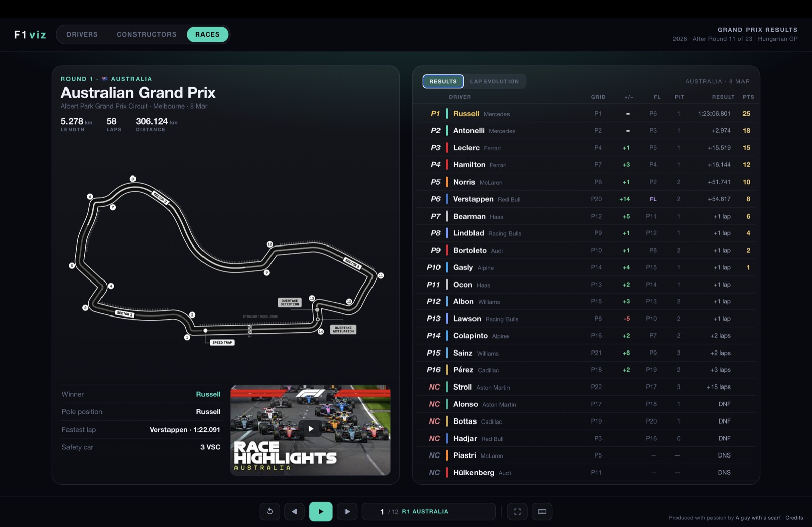Click the round selector showing R1 AUSTRALIA

[428, 511]
